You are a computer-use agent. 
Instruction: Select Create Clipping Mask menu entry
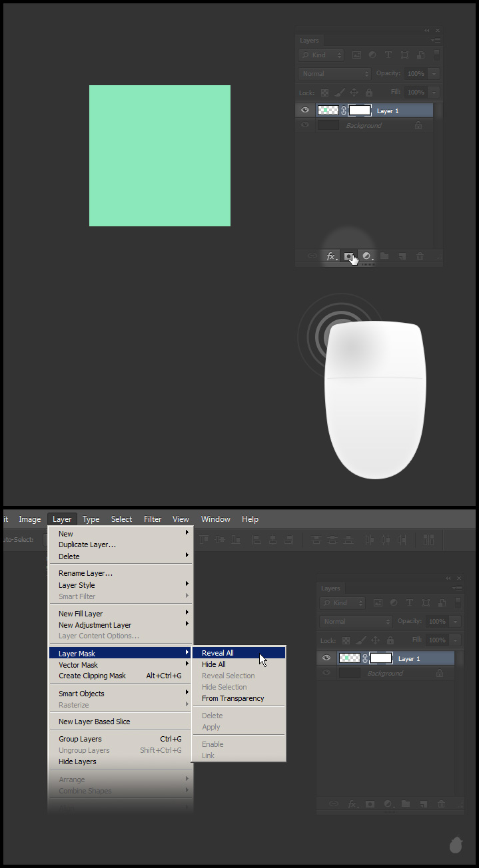[92, 676]
